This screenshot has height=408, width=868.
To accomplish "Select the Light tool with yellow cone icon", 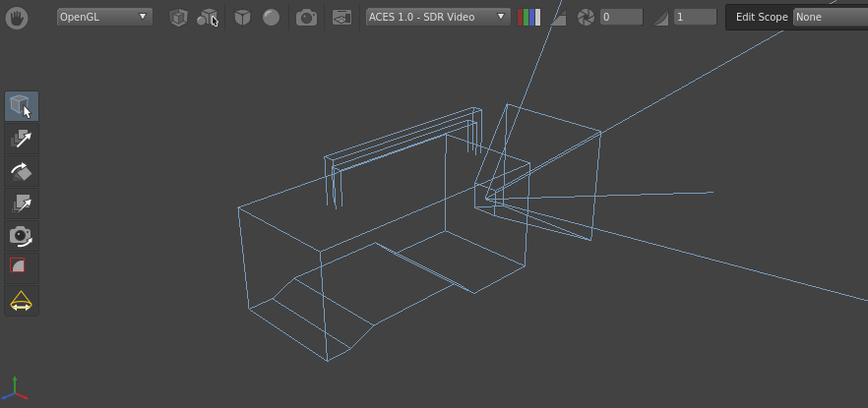I will tap(21, 301).
